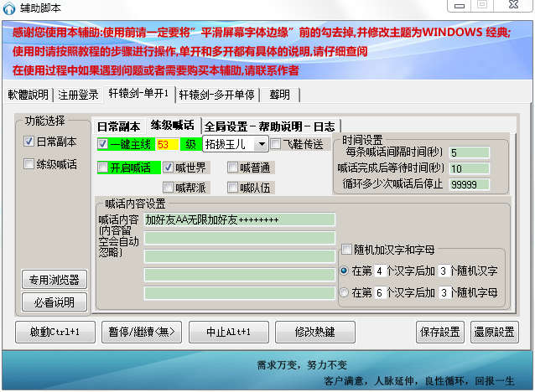Click the 修改熱鍵 button

(x=315, y=332)
